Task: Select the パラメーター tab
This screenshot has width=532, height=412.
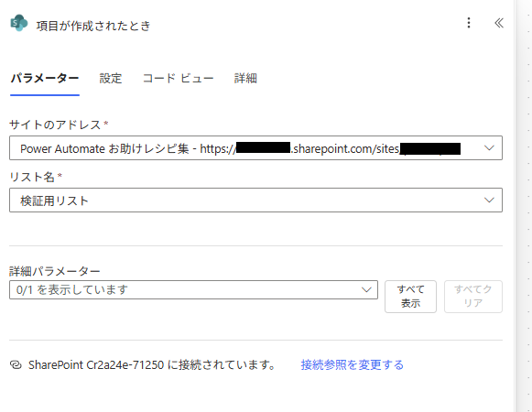Action: click(45, 79)
